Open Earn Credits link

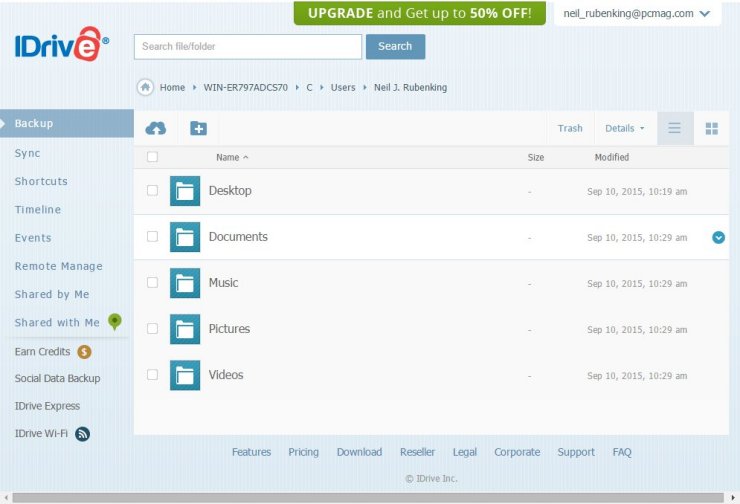(x=42, y=352)
